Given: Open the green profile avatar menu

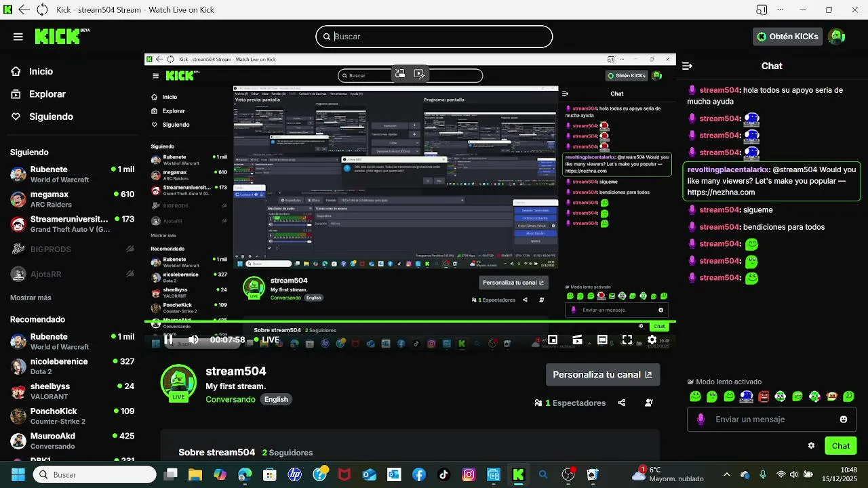Looking at the screenshot, I should coord(836,37).
